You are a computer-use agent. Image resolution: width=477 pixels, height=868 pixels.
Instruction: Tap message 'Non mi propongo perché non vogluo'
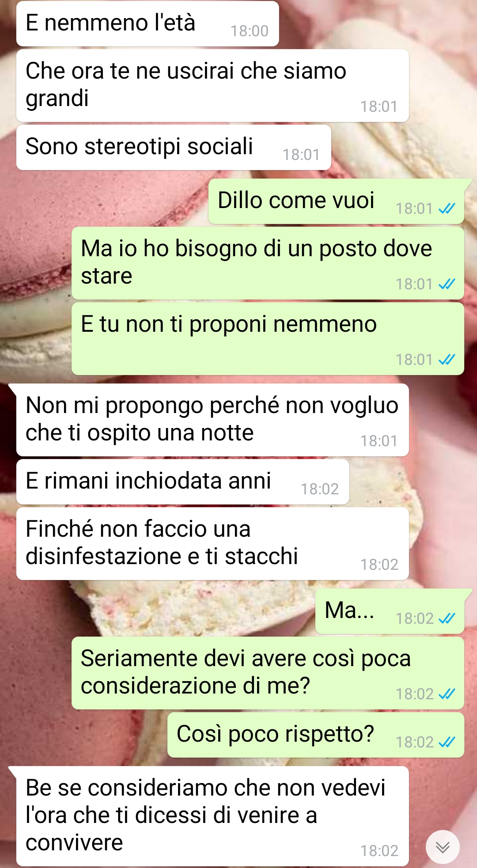pyautogui.click(x=212, y=420)
